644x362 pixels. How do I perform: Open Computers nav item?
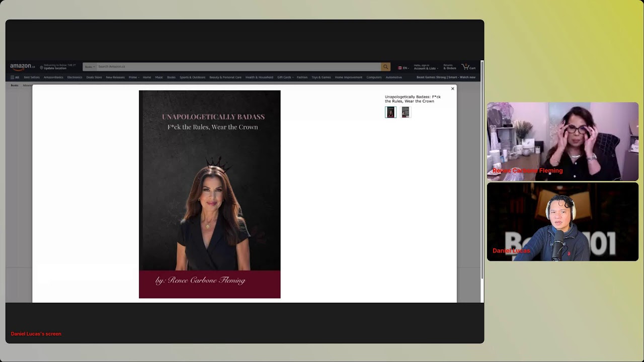point(374,77)
